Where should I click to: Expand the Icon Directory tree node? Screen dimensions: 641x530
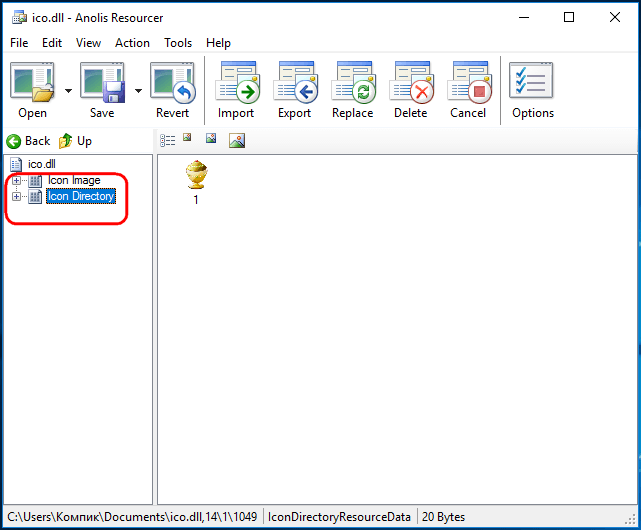(16, 197)
